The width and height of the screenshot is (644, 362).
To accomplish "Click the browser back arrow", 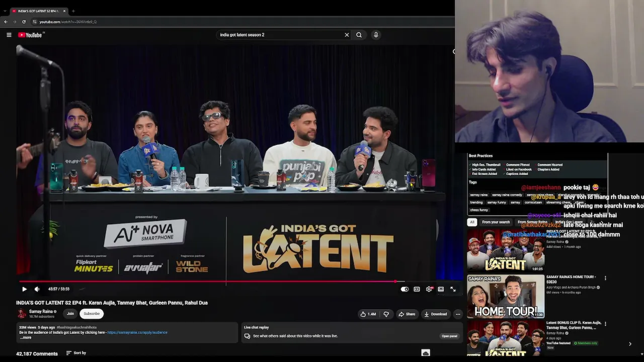I will click(6, 22).
